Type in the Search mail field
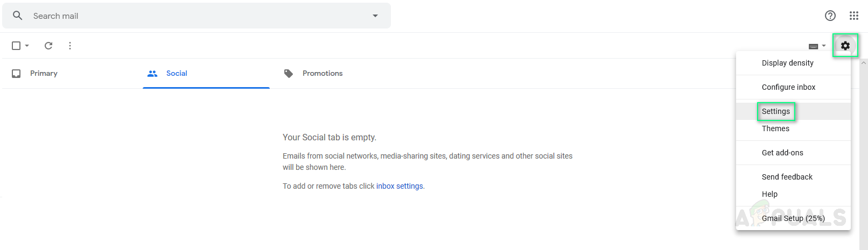 point(194,16)
